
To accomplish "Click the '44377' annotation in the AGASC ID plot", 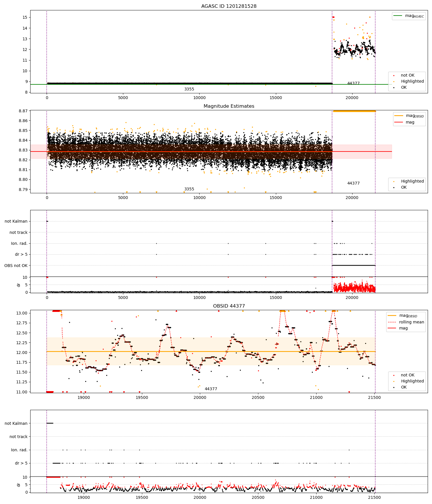I will point(353,83).
